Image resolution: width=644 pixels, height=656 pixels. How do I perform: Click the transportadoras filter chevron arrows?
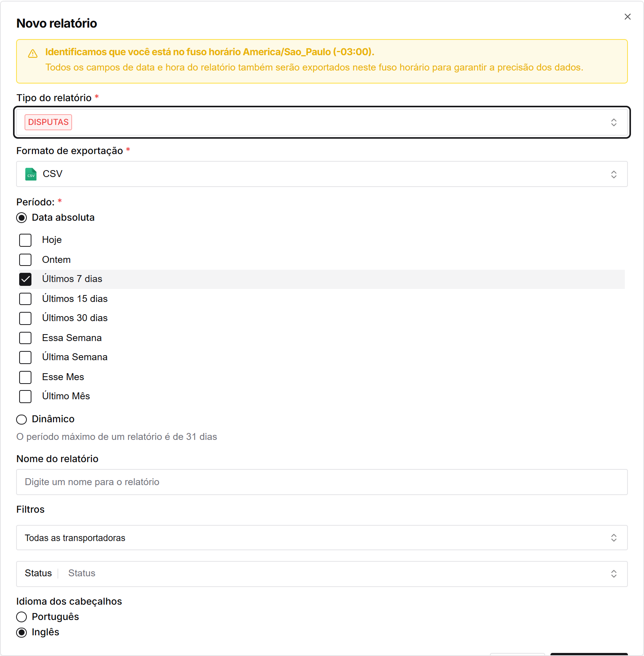tap(614, 538)
